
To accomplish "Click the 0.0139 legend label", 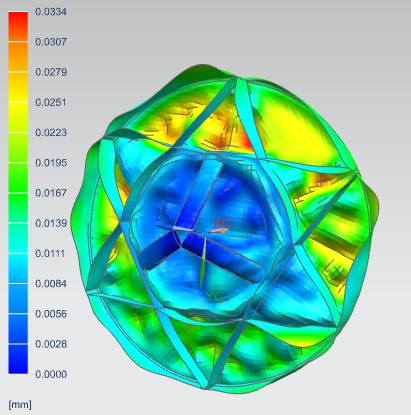I will [x=51, y=223].
